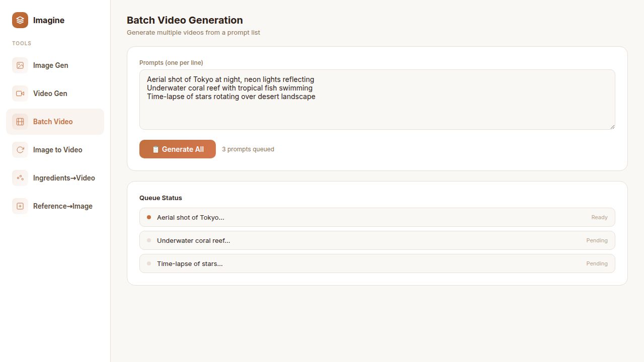The width and height of the screenshot is (644, 362).
Task: Click the 3 prompts queued label
Action: point(248,149)
